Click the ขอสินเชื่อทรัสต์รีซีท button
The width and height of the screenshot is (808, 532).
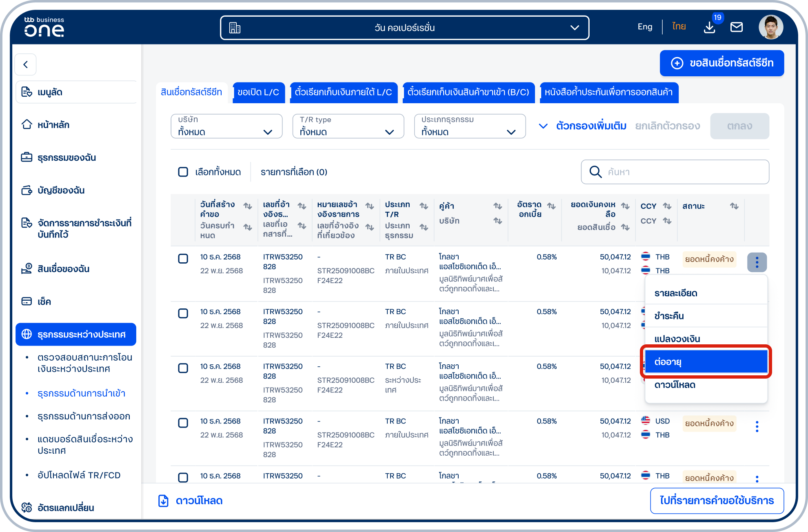721,63
